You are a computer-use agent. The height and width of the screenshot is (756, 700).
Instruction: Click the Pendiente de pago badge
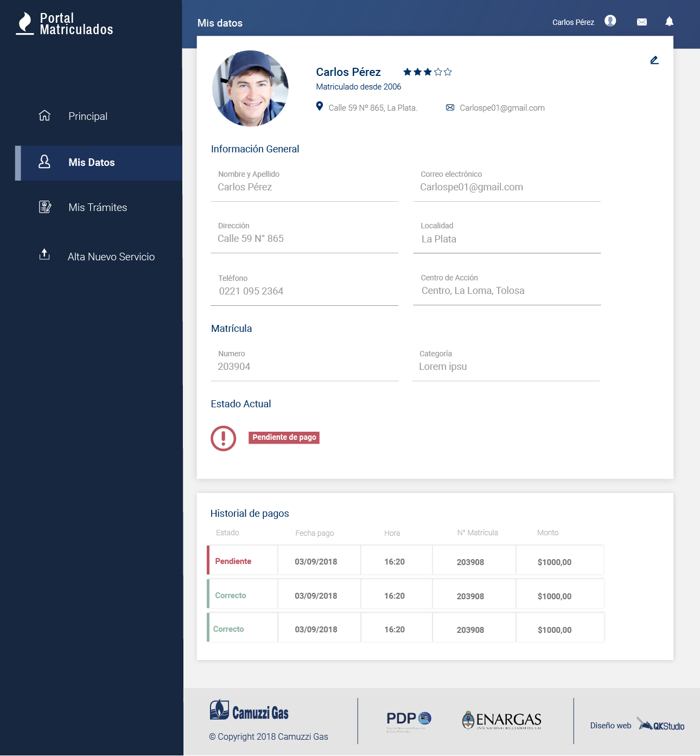click(284, 438)
